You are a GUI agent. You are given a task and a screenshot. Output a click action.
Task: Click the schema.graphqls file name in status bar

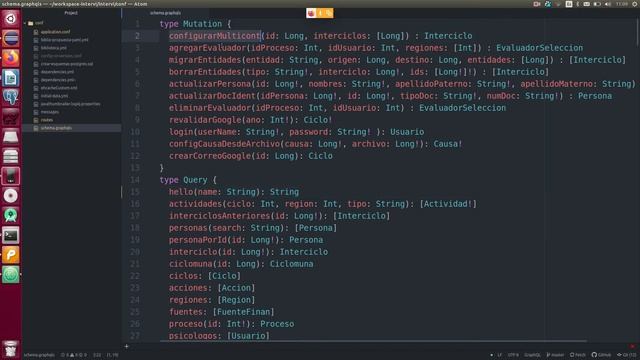click(39, 355)
